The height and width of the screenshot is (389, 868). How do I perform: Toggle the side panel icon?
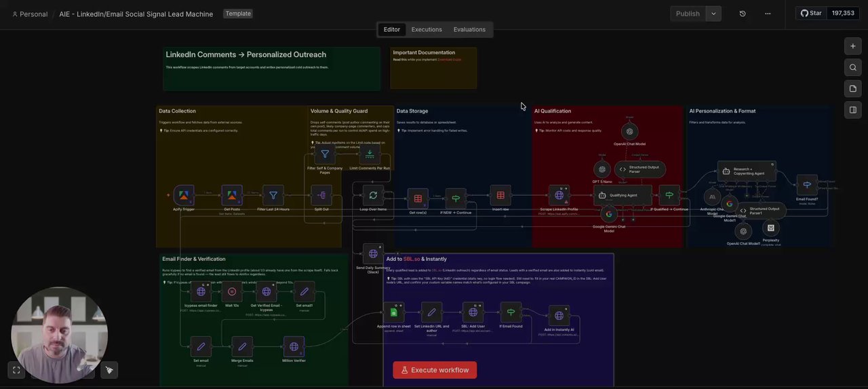point(853,110)
